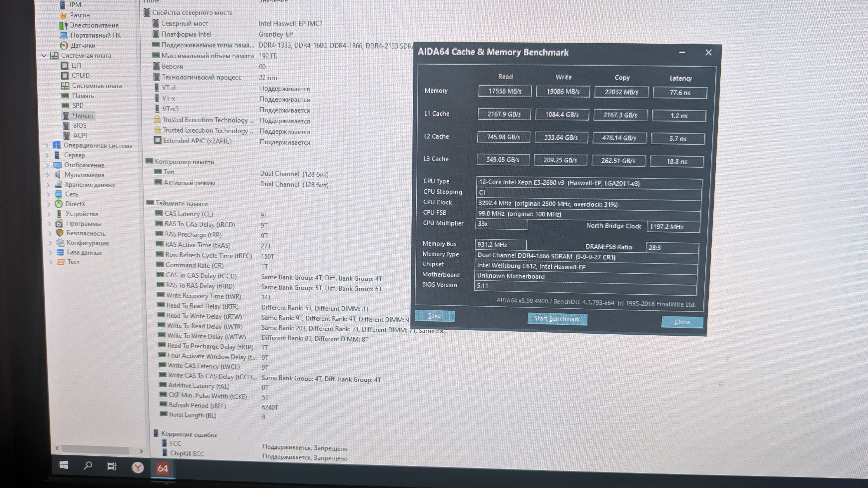The width and height of the screenshot is (868, 488).
Task: Open the BIOS item in sidebar
Action: pyautogui.click(x=80, y=125)
